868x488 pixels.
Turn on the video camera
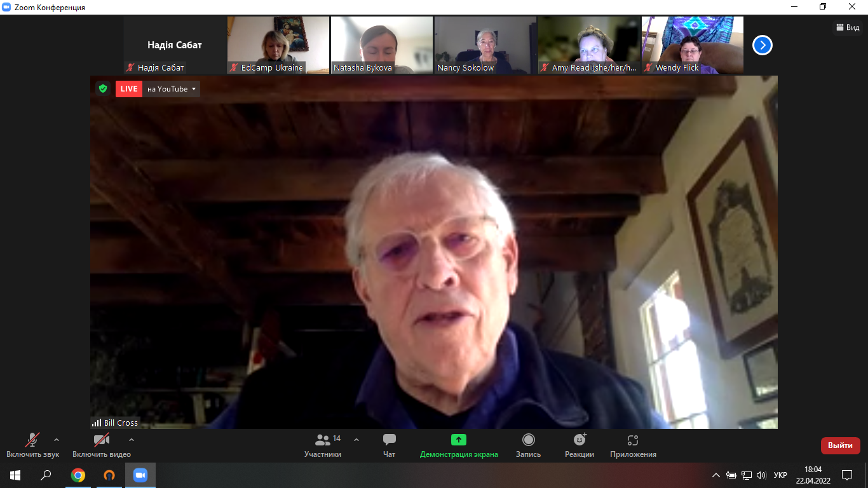[101, 440]
